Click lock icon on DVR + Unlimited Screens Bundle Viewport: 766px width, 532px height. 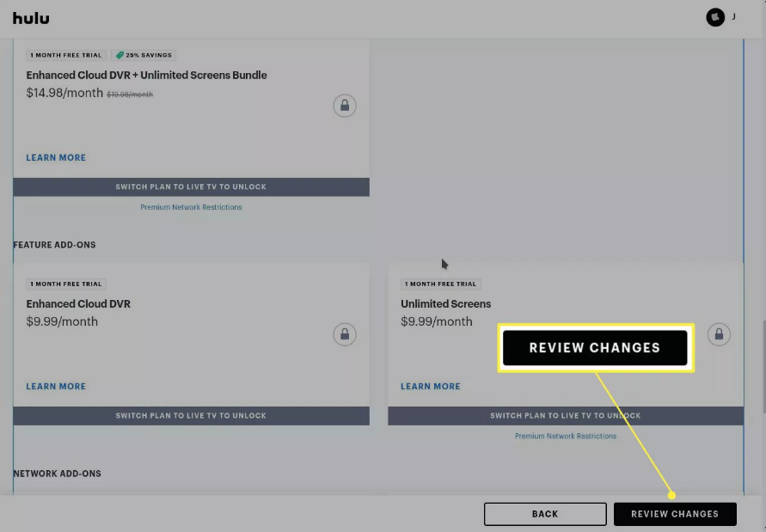[x=345, y=106]
